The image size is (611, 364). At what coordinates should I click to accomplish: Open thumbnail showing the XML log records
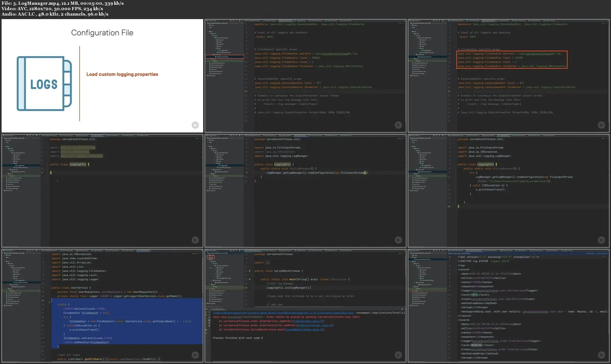tap(508, 306)
